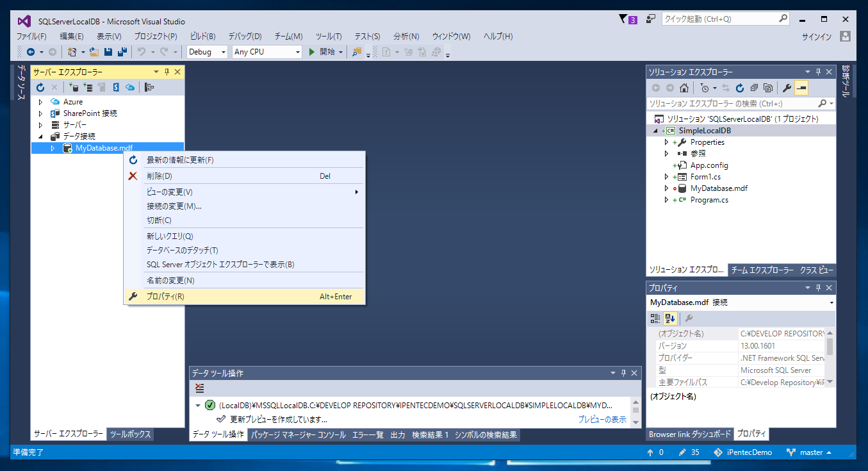Switch to the ツールボックス tab

click(130, 434)
